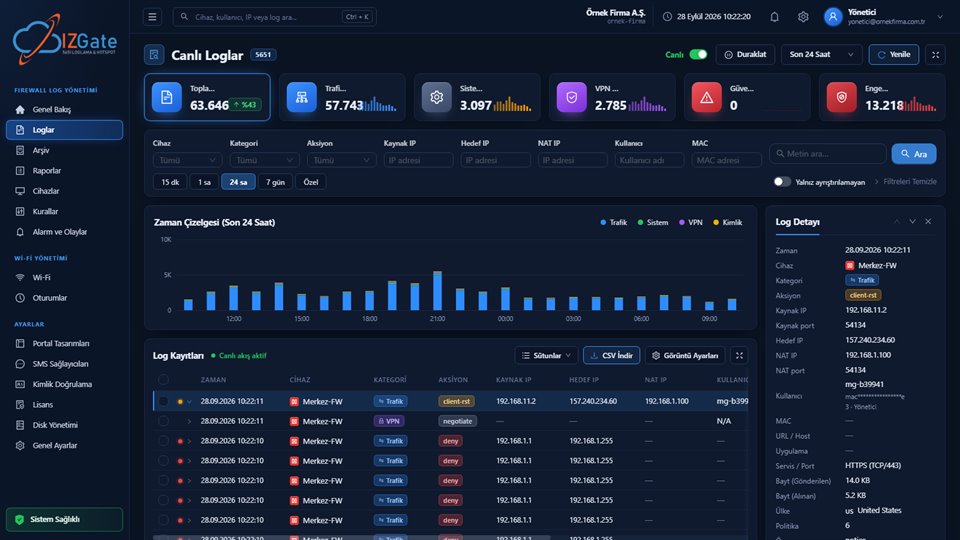Click the Yenile refresh button
The image size is (960, 540).
tap(894, 54)
